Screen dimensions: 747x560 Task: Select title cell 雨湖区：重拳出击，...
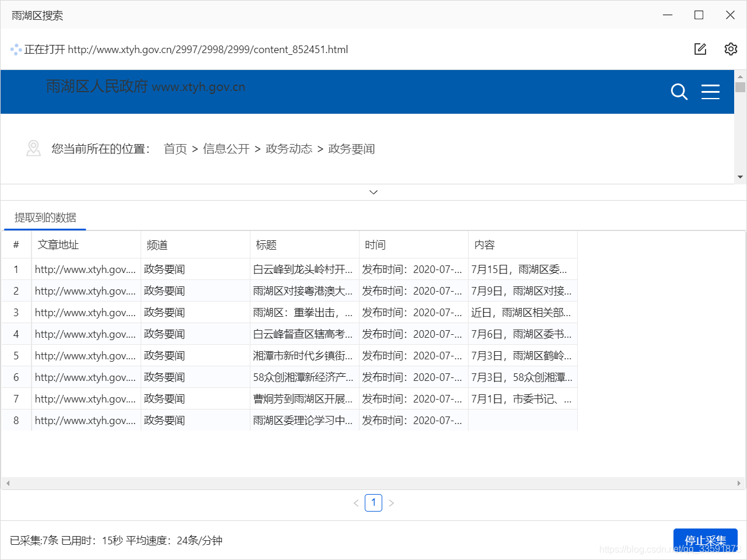[304, 313]
